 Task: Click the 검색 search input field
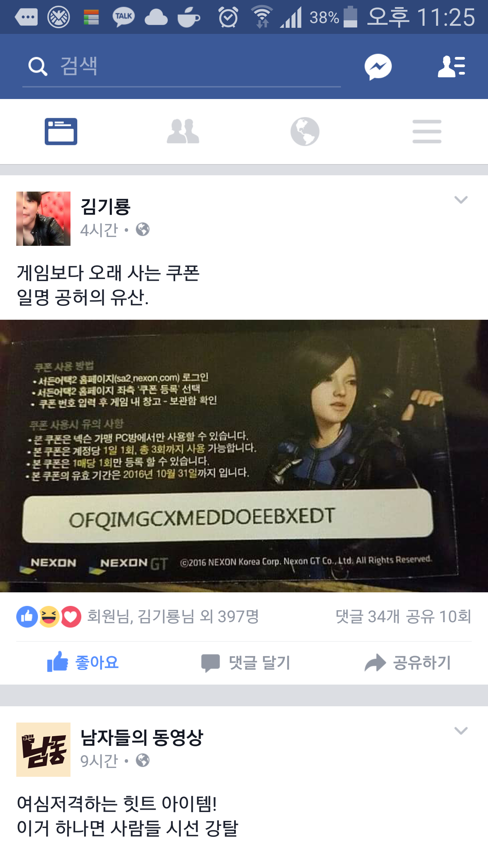pos(182,66)
